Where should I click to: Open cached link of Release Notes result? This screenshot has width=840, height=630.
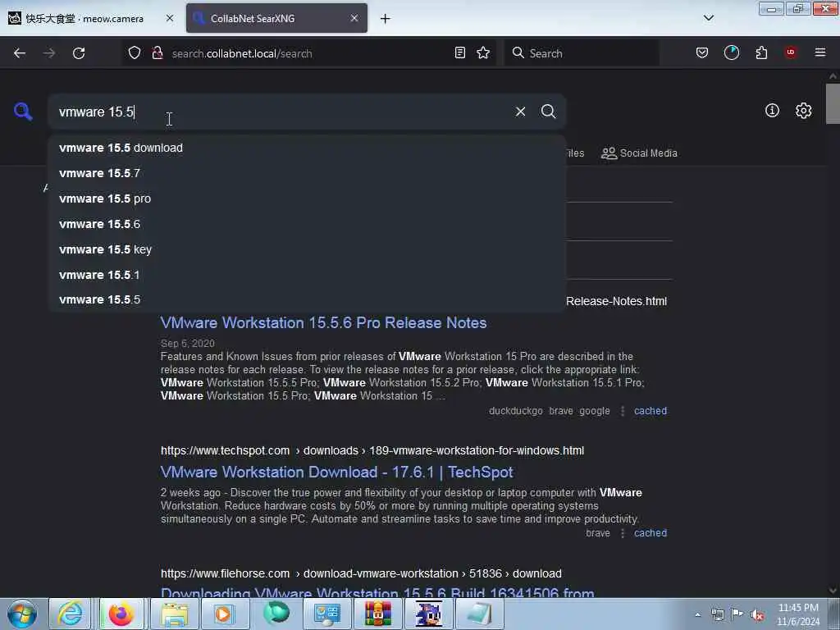tap(651, 411)
